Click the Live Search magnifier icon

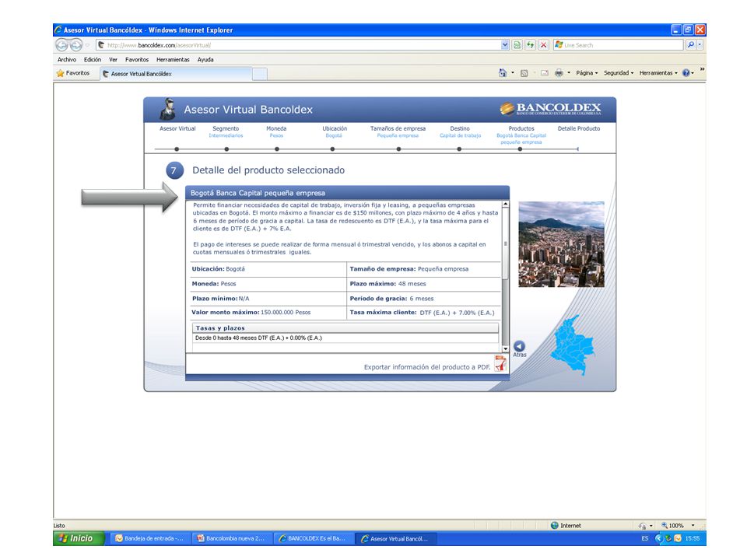690,45
